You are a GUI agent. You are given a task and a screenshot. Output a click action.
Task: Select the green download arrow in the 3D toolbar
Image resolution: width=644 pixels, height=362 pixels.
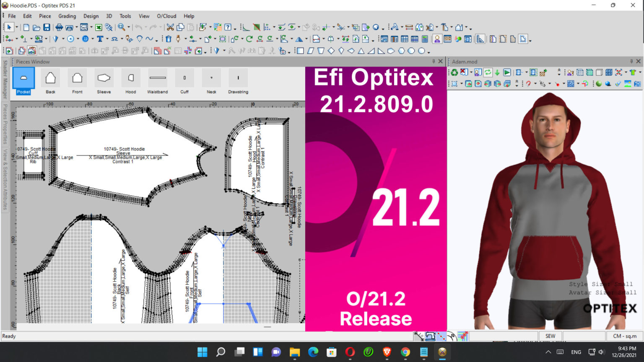[497, 72]
